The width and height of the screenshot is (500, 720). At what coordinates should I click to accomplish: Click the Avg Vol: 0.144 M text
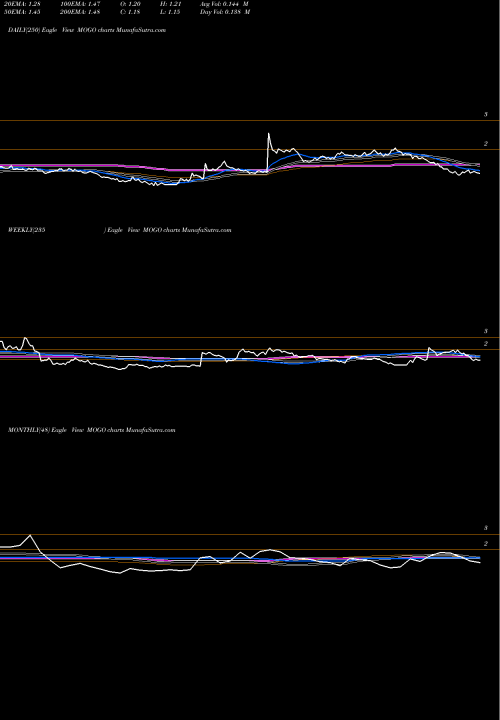click(x=225, y=4)
